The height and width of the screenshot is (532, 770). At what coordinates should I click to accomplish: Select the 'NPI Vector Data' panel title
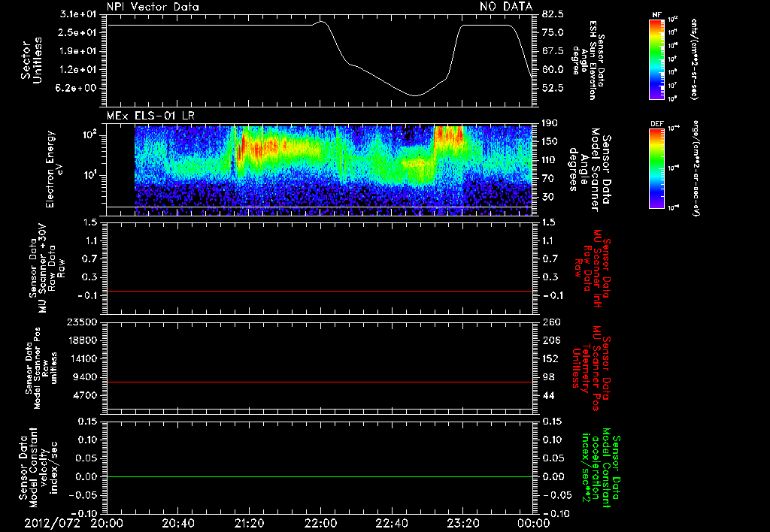(x=153, y=7)
